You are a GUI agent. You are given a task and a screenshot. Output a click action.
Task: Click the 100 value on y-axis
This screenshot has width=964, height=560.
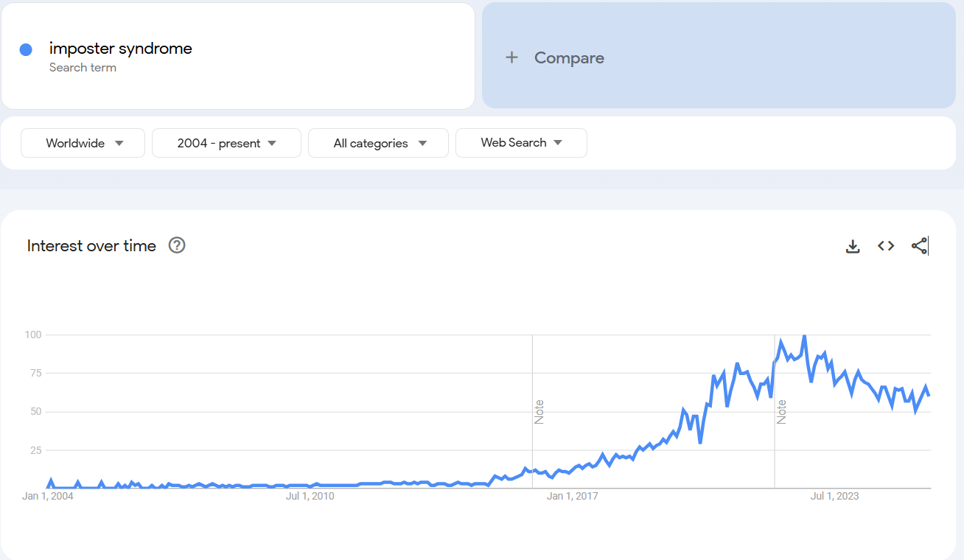(32, 335)
